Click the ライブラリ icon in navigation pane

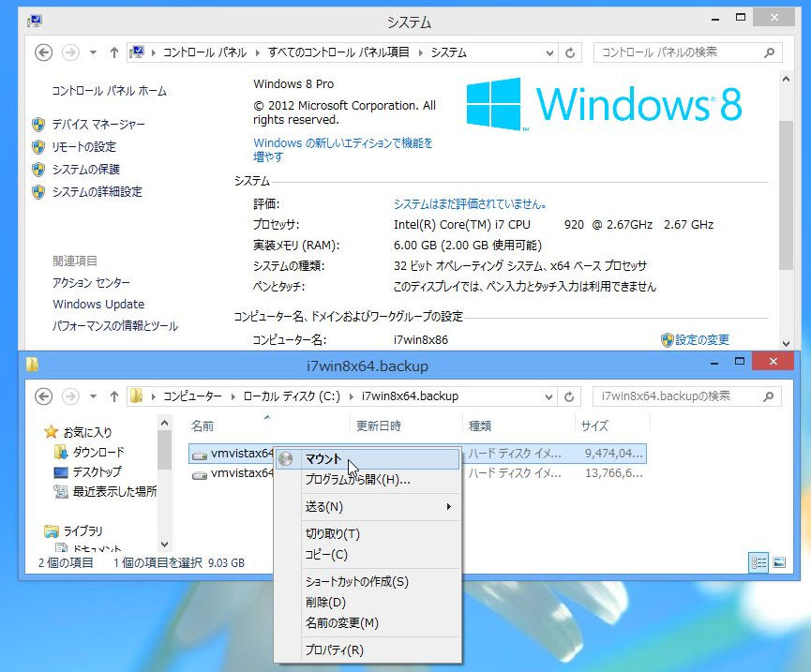52,530
